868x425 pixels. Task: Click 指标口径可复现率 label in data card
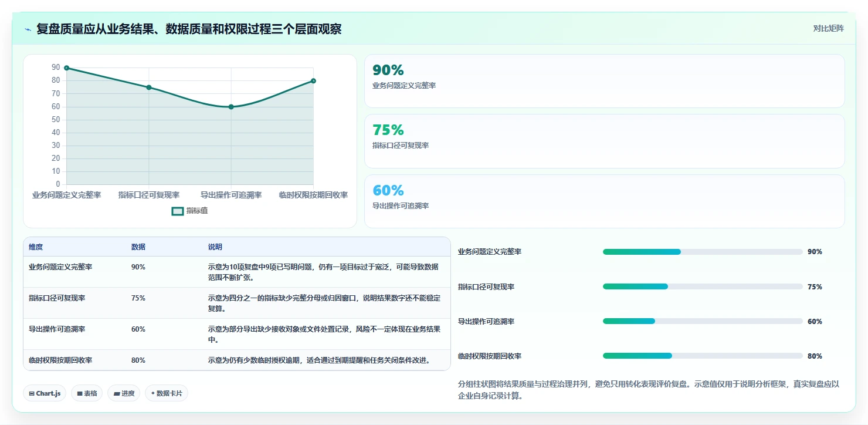[401, 146]
